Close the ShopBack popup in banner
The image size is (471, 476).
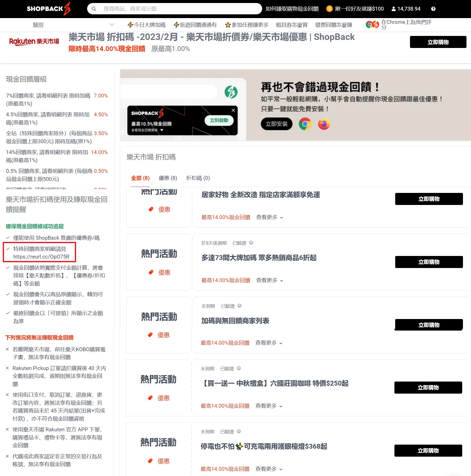pyautogui.click(x=233, y=110)
